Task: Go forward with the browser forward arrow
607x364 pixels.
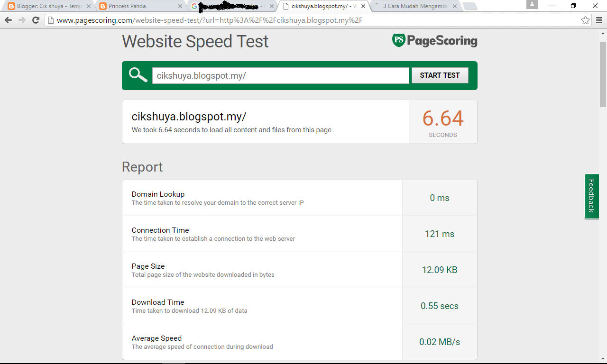Action: (22, 20)
